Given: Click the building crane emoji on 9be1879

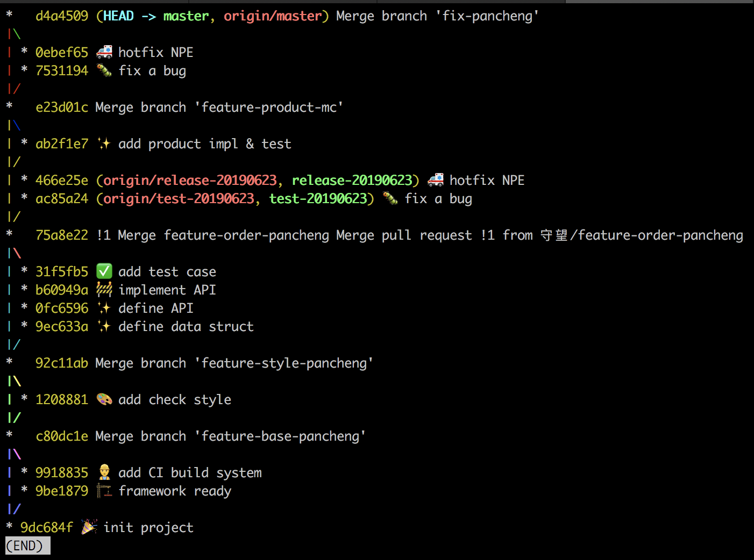Looking at the screenshot, I should pyautogui.click(x=104, y=491).
